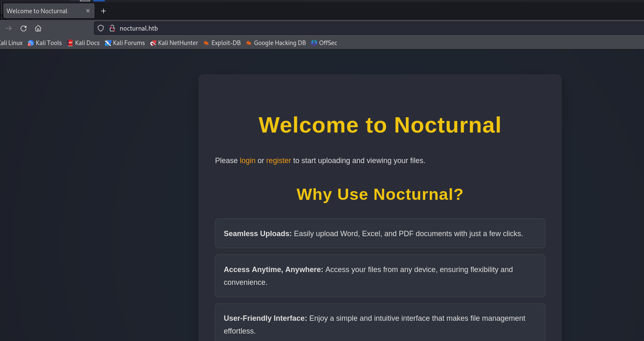Open the Kali Docs bookmark
Image resolution: width=644 pixels, height=341 pixels.
[x=83, y=43]
